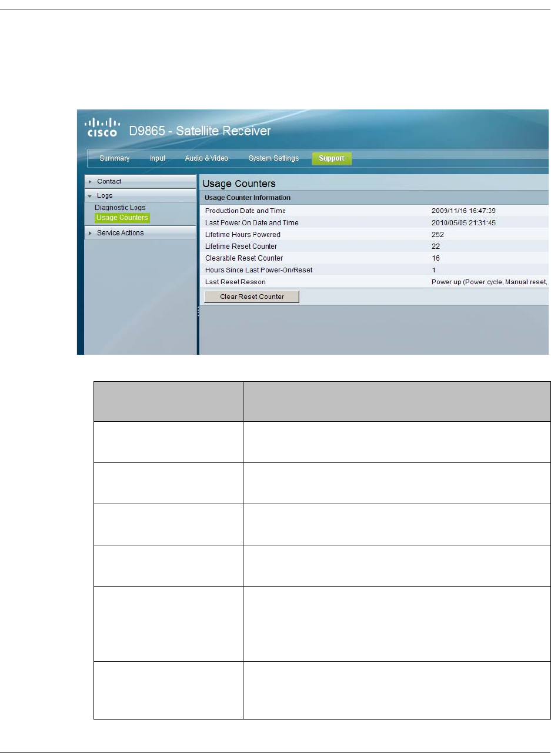Select 'Lifetime Reset Counter' label

click(x=241, y=246)
